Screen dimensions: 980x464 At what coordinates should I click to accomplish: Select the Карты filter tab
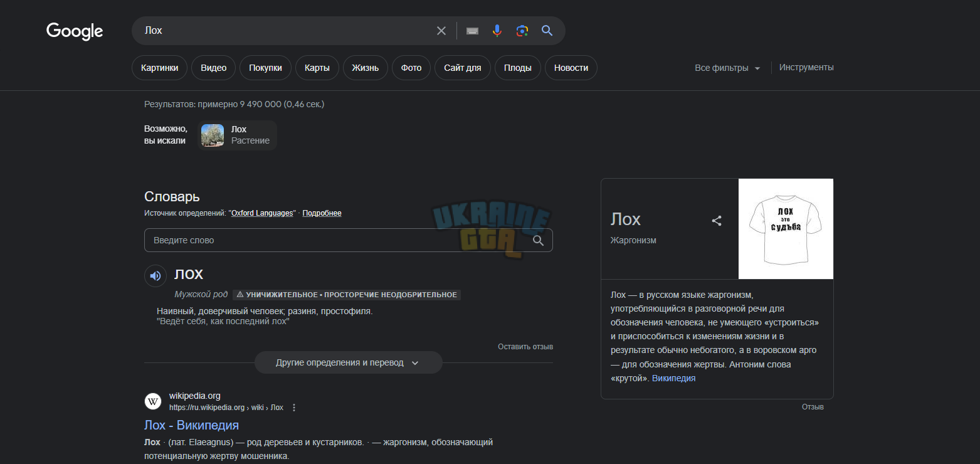pyautogui.click(x=317, y=68)
